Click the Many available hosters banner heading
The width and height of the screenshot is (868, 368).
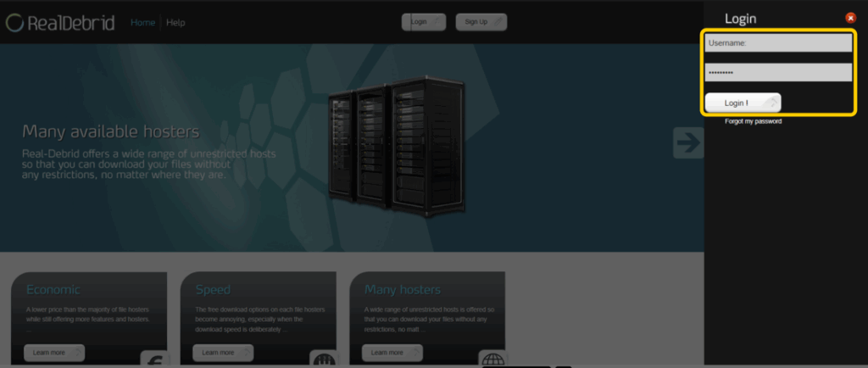[110, 131]
